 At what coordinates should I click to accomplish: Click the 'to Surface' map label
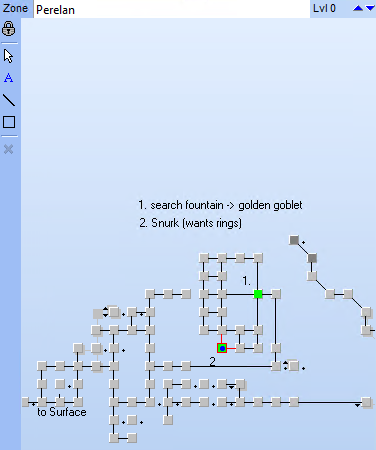[x=62, y=412]
